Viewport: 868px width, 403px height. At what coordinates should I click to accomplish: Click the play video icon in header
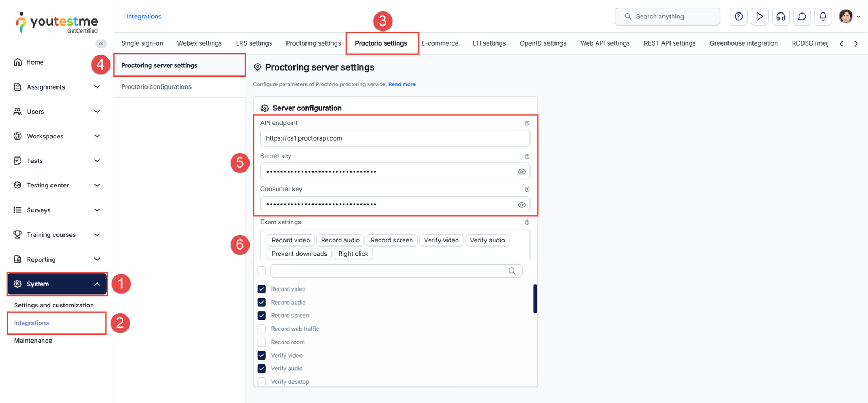point(759,17)
